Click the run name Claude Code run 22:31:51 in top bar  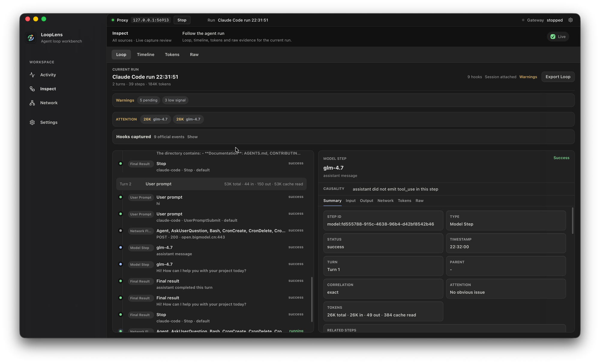[x=243, y=20]
